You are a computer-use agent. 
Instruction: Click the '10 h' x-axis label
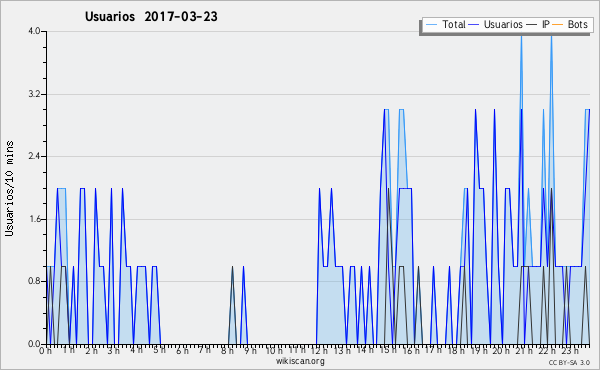274,351
